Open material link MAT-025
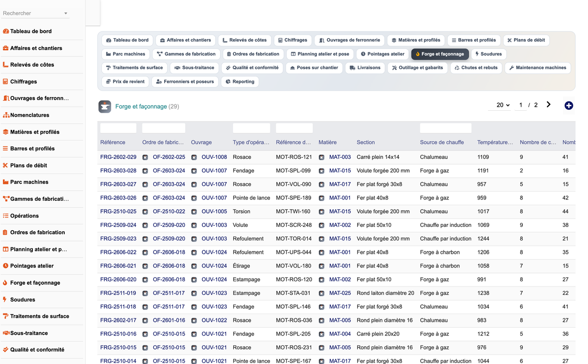This screenshot has width=588, height=364. (x=340, y=293)
